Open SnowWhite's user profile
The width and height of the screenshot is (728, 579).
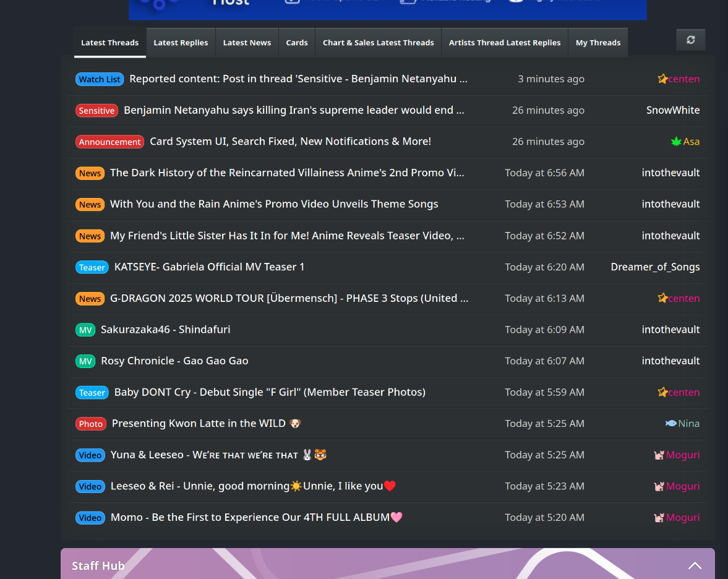[x=673, y=110]
